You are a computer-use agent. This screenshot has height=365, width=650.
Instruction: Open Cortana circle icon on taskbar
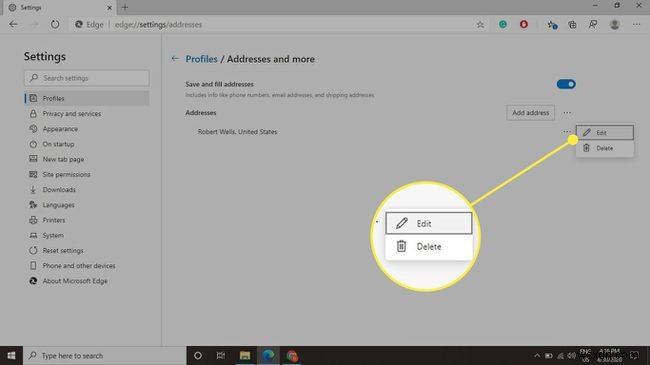click(198, 355)
